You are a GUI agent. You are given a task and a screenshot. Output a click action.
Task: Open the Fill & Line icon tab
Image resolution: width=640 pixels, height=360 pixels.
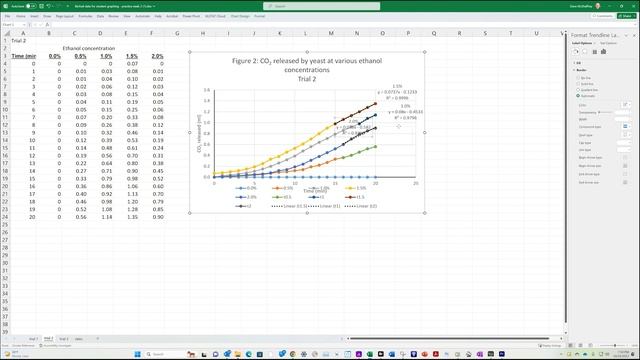(x=576, y=52)
